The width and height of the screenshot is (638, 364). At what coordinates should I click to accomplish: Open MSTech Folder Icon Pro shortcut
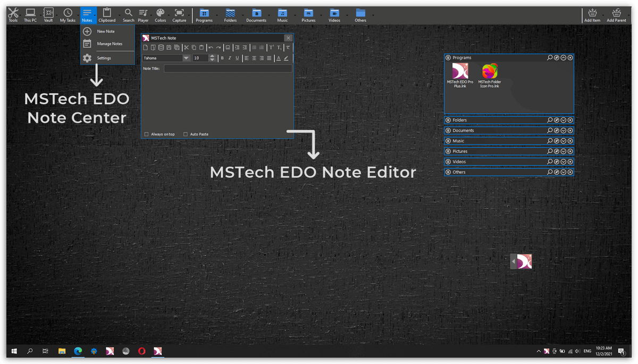(x=490, y=75)
